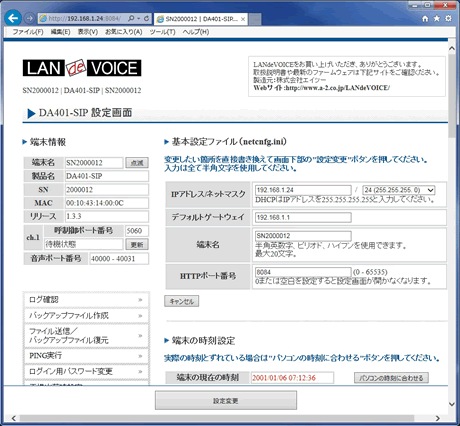
Task: Go back with the browser back arrow
Action: (x=13, y=18)
